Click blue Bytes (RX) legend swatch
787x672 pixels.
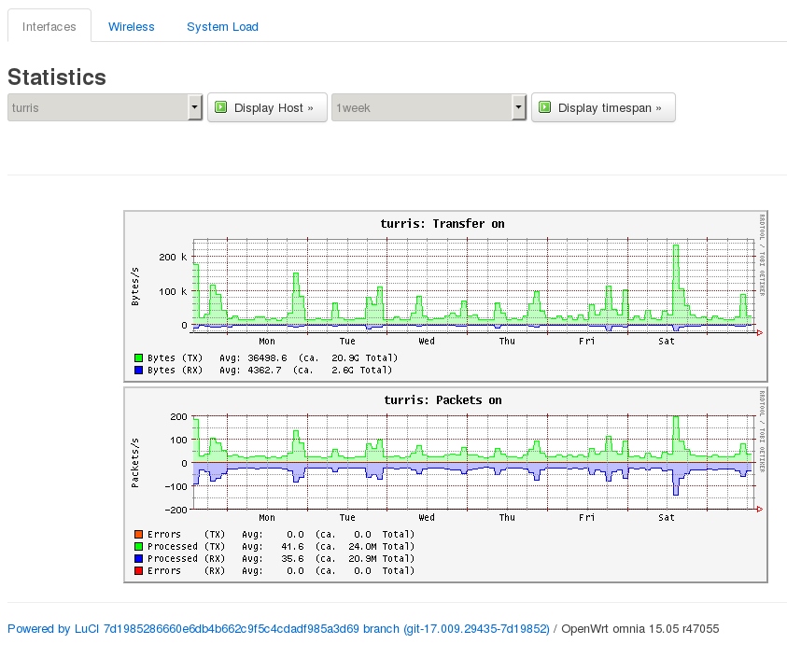click(x=138, y=370)
